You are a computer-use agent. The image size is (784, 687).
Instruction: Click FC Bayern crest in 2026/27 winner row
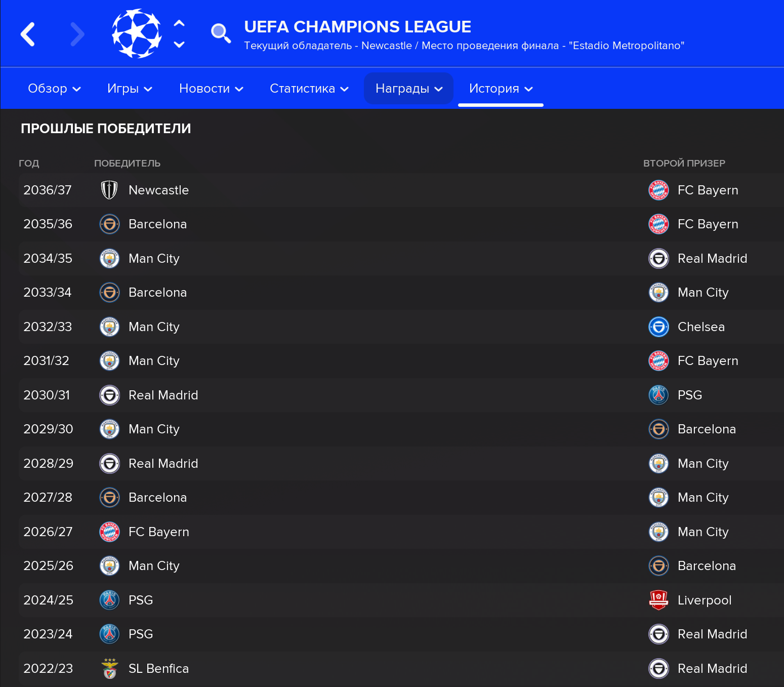point(109,532)
